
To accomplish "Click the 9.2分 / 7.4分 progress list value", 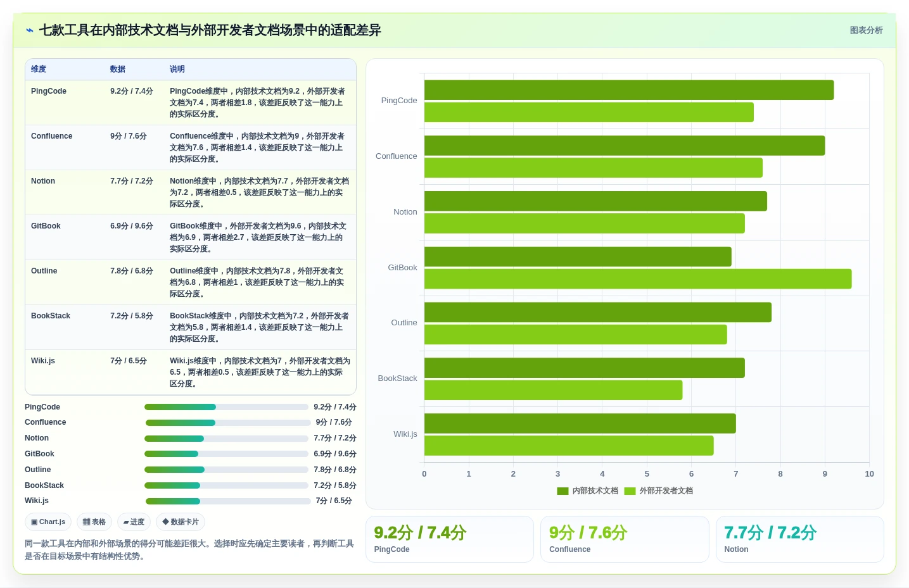I will click(x=335, y=407).
